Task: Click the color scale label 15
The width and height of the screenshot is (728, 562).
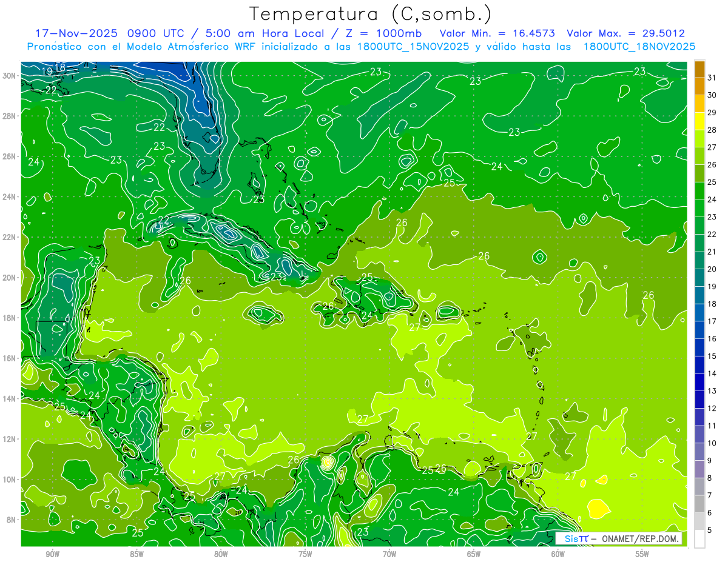Action: (712, 356)
